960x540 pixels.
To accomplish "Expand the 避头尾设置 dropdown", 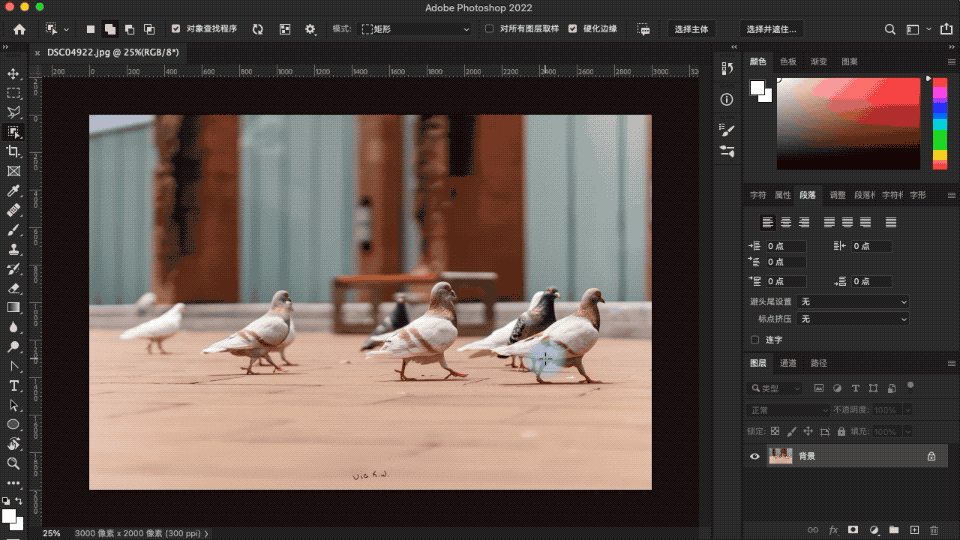I will pos(853,301).
